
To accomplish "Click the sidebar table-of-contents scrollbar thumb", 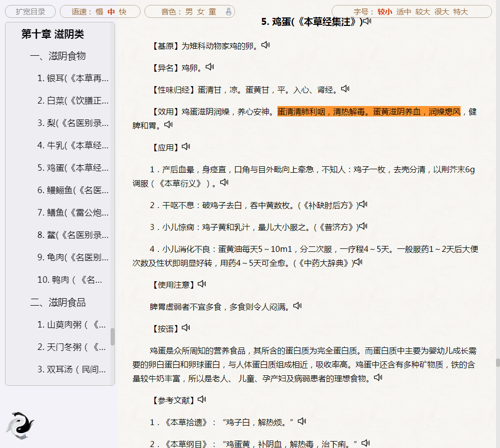I will 113,336.
